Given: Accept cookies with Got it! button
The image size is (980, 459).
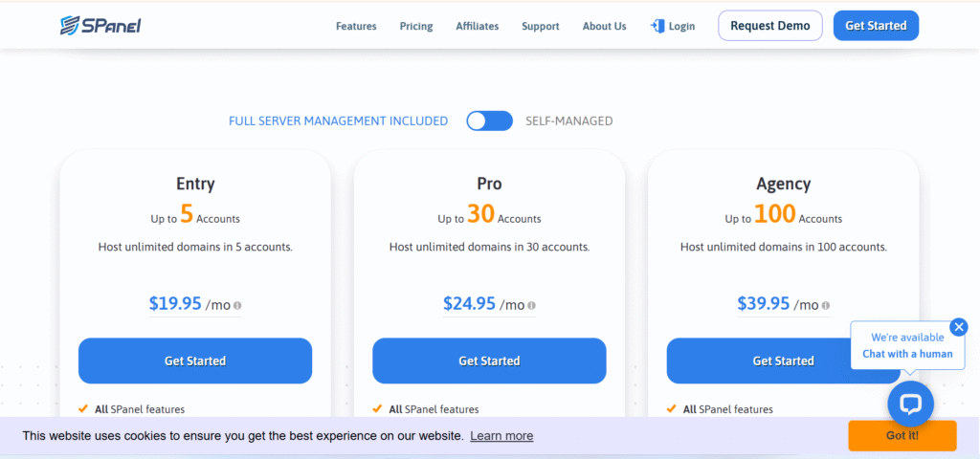Looking at the screenshot, I should point(902,436).
